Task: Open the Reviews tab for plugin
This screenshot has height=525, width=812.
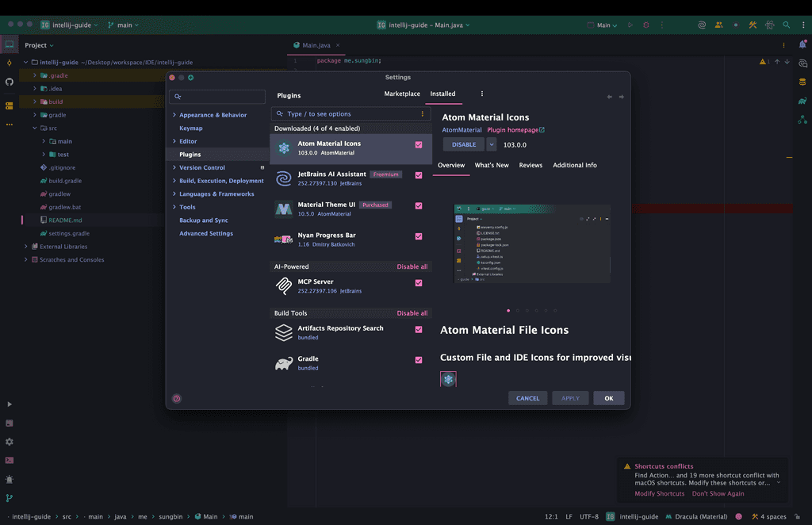Action: tap(530, 165)
